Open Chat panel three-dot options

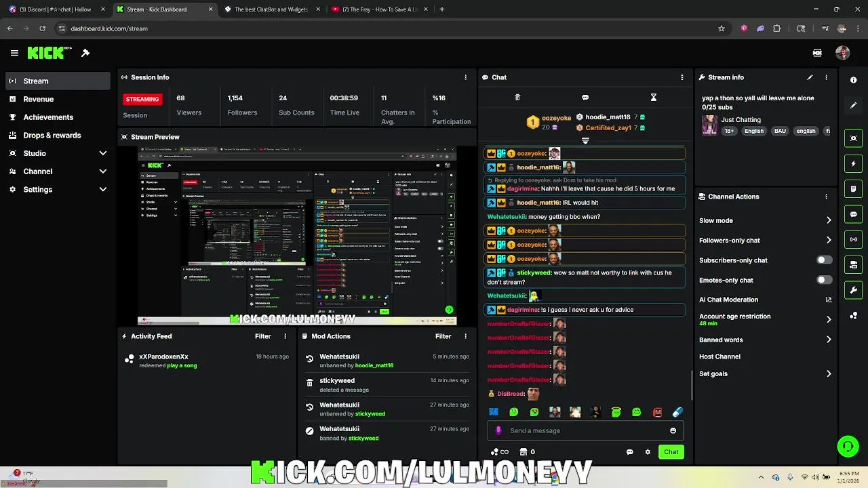coord(682,77)
